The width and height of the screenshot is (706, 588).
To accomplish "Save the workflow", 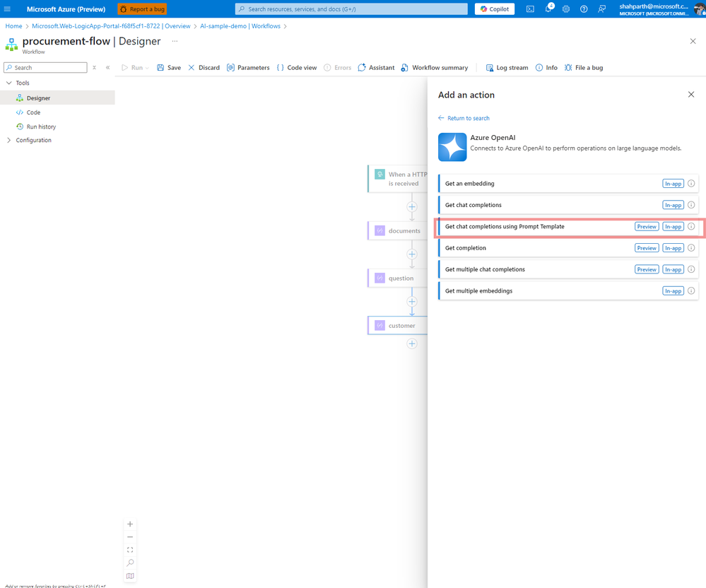I will [169, 68].
